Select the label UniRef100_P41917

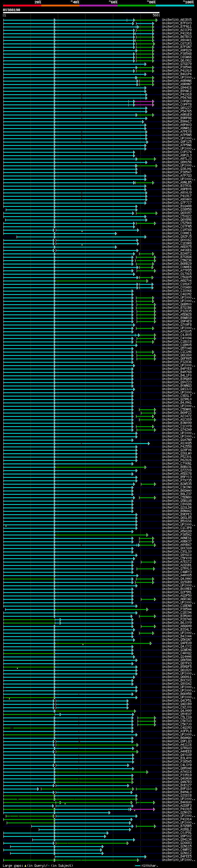click(177, 196)
